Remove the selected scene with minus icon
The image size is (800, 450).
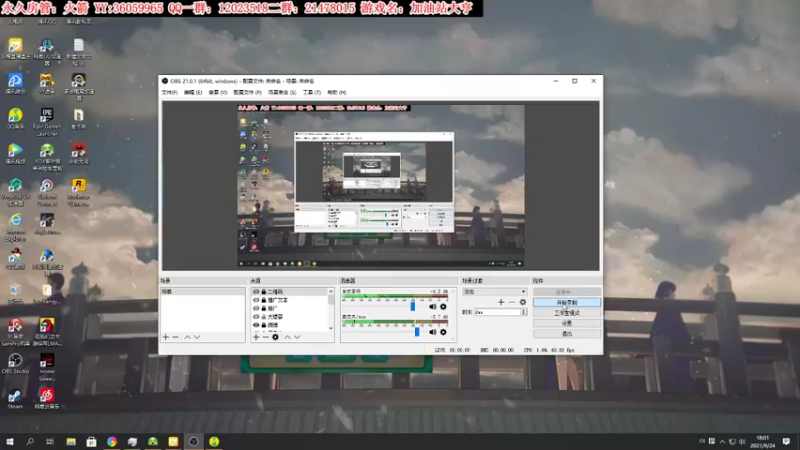click(x=176, y=337)
